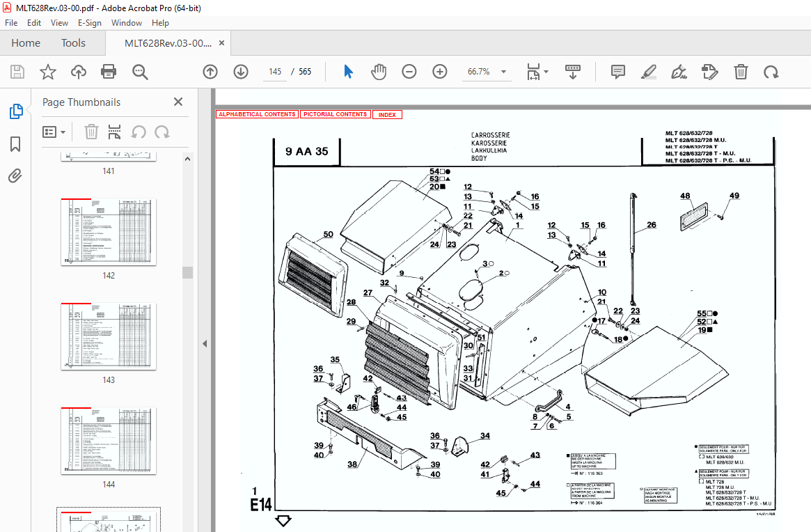
Task: Bookmark this file with star icon
Action: [47, 72]
